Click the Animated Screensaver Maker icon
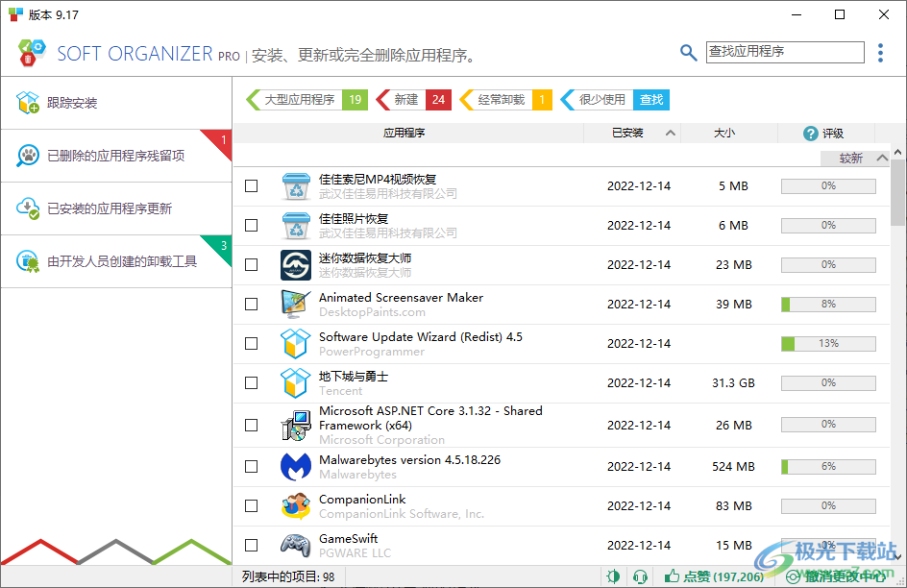 pyautogui.click(x=296, y=305)
